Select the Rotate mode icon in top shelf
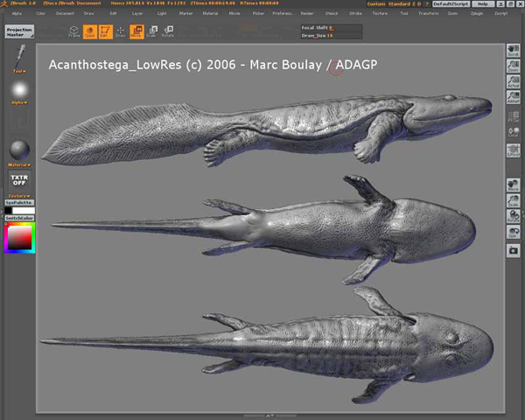The height and width of the screenshot is (420, 525). tap(168, 31)
